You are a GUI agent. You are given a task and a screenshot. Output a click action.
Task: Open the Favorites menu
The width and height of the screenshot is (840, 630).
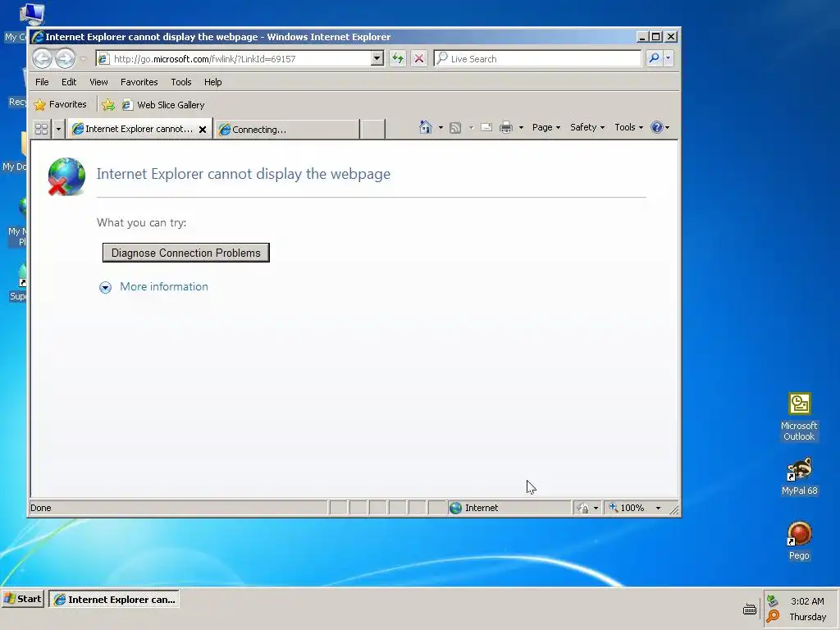click(139, 82)
